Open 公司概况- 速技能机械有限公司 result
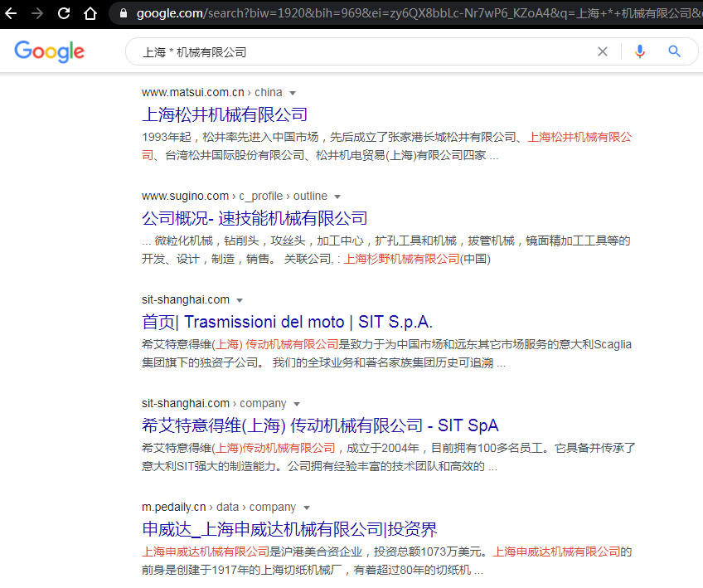This screenshot has height=588, width=703. tap(255, 218)
